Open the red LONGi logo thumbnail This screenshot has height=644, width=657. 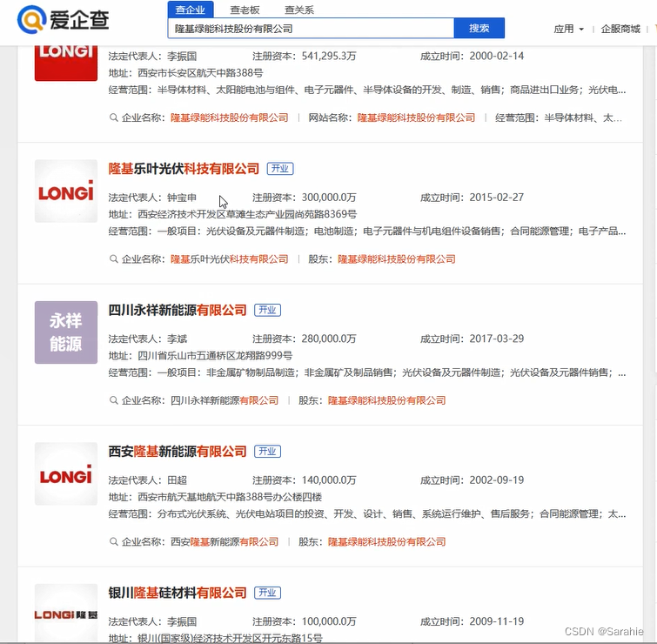pos(66,63)
